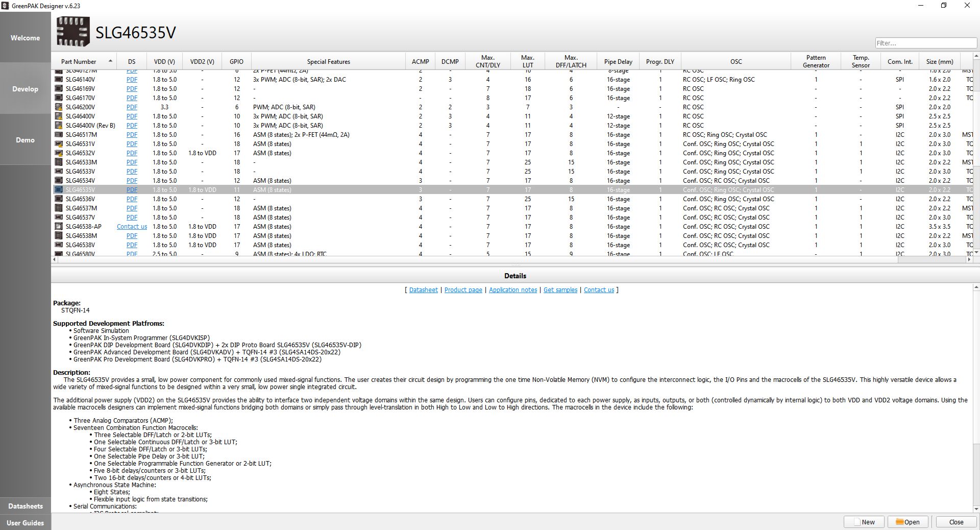Click the chip icon for SLG46200V row
This screenshot has height=530, width=980.
tap(59, 107)
